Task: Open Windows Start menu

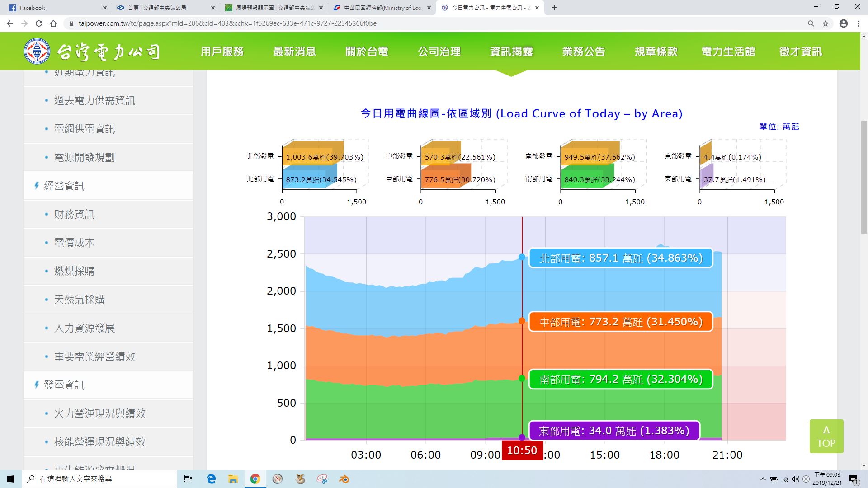Action: pyautogui.click(x=11, y=479)
